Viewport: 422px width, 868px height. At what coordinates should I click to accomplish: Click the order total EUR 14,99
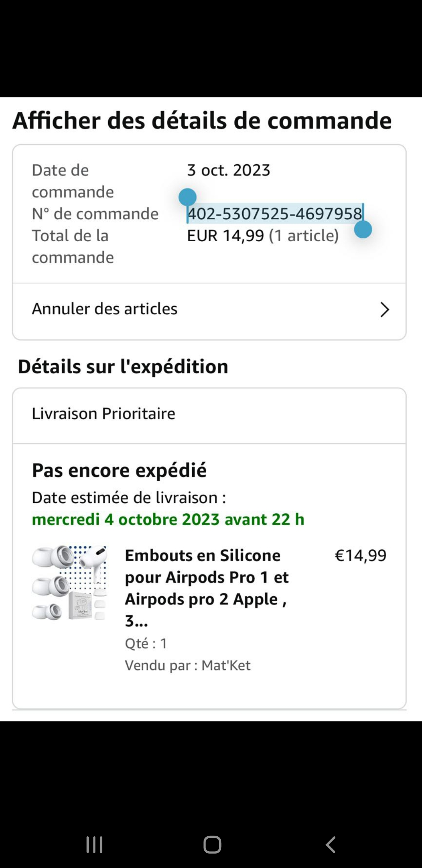[x=225, y=236]
